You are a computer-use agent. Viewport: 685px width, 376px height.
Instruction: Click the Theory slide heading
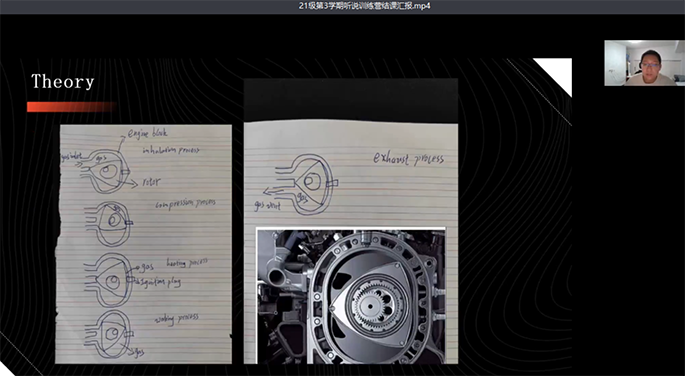click(x=62, y=82)
